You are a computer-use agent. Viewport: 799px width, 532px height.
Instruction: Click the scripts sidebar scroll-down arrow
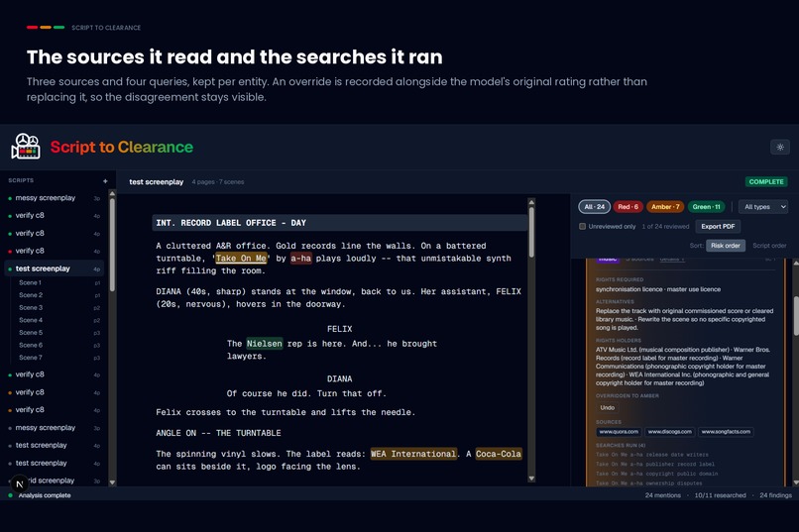coord(112,482)
